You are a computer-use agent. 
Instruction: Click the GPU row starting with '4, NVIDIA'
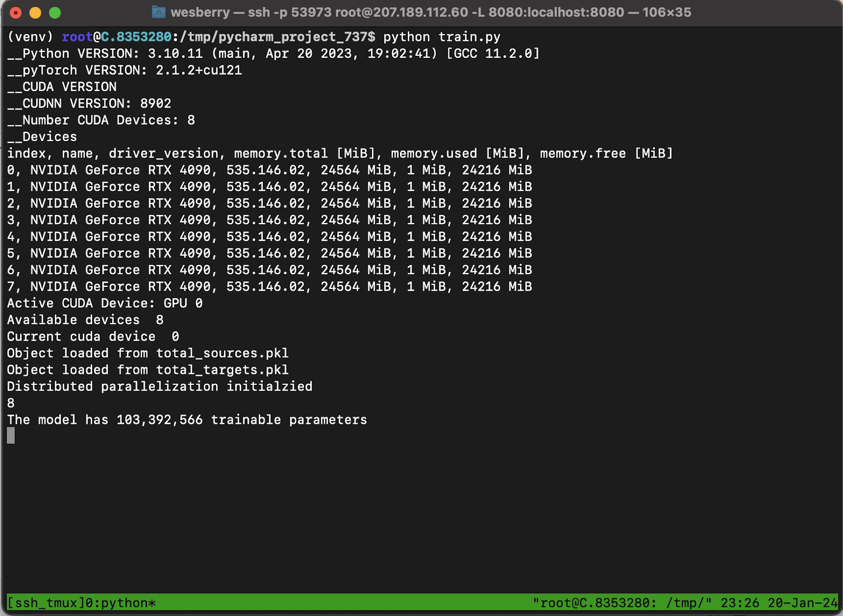pos(269,237)
